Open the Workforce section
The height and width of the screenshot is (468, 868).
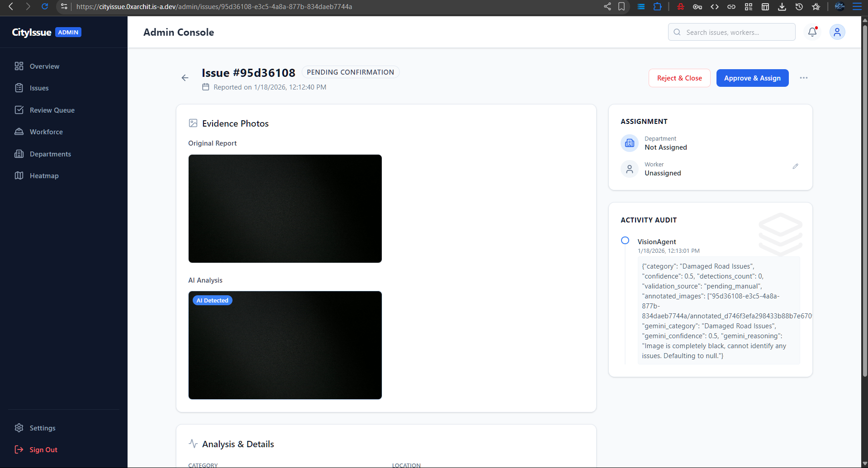46,132
